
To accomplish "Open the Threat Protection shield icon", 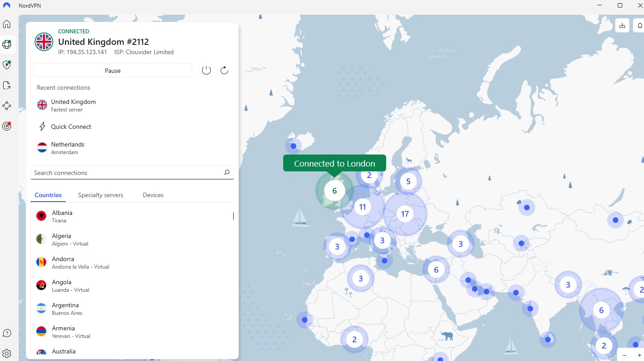I will coord(7,65).
